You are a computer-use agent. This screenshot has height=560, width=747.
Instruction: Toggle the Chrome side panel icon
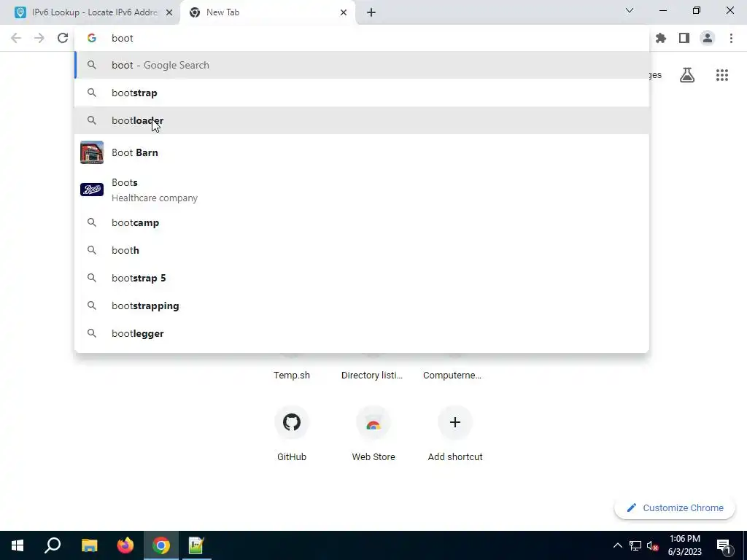684,38
